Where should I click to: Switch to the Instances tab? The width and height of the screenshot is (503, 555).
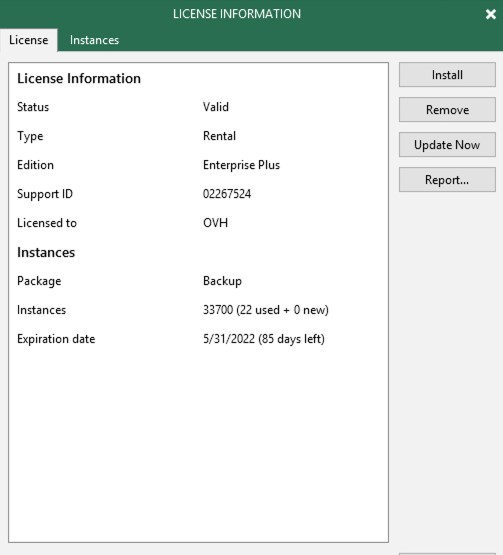pos(94,40)
